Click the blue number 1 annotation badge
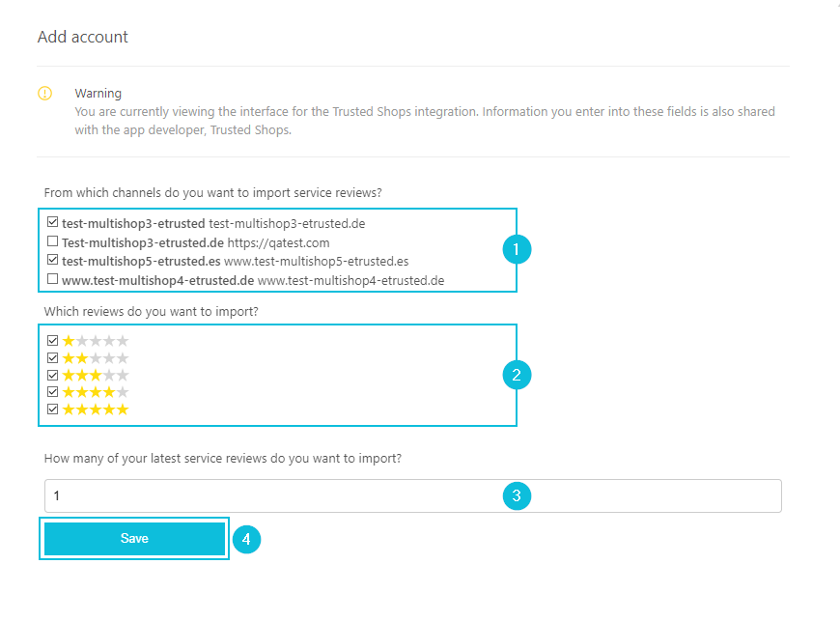840x621 pixels. (517, 249)
